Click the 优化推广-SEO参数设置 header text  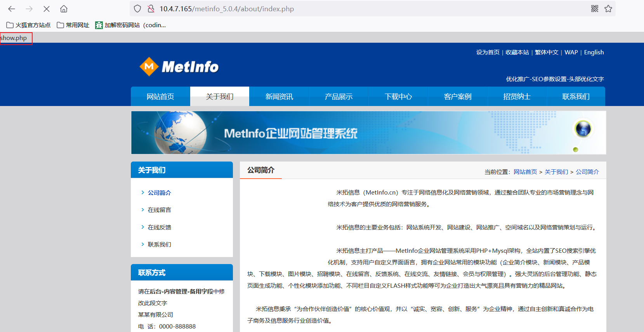coord(555,79)
